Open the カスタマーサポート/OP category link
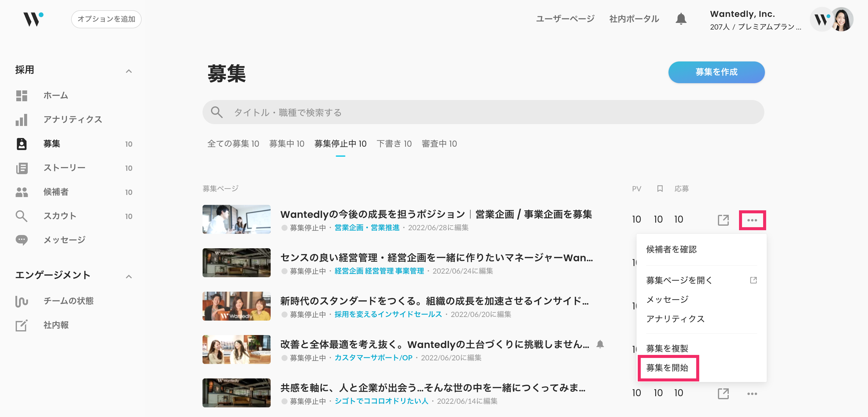The width and height of the screenshot is (868, 417). click(373, 358)
